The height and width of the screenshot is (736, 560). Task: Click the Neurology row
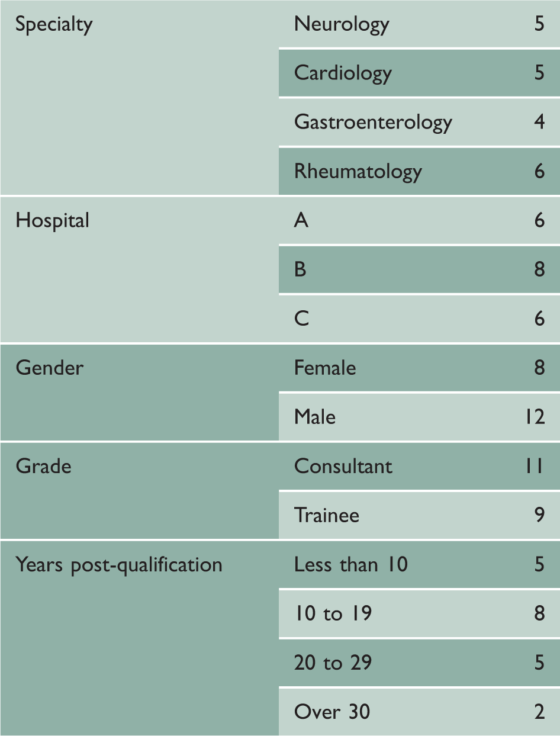pyautogui.click(x=419, y=24)
